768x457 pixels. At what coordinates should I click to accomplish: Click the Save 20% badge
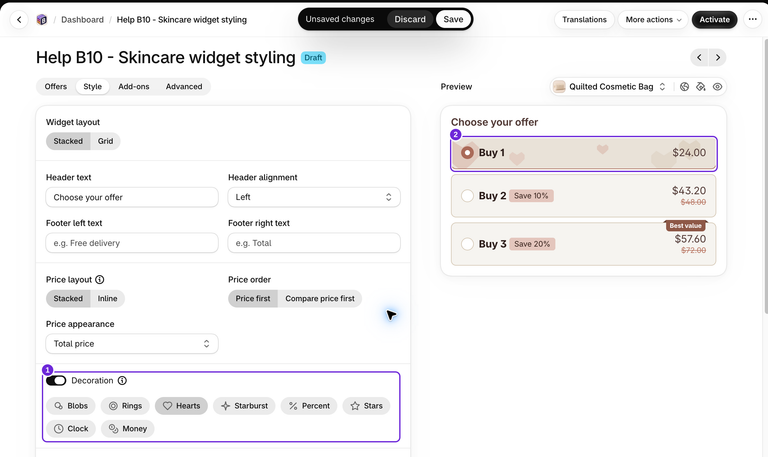point(532,244)
